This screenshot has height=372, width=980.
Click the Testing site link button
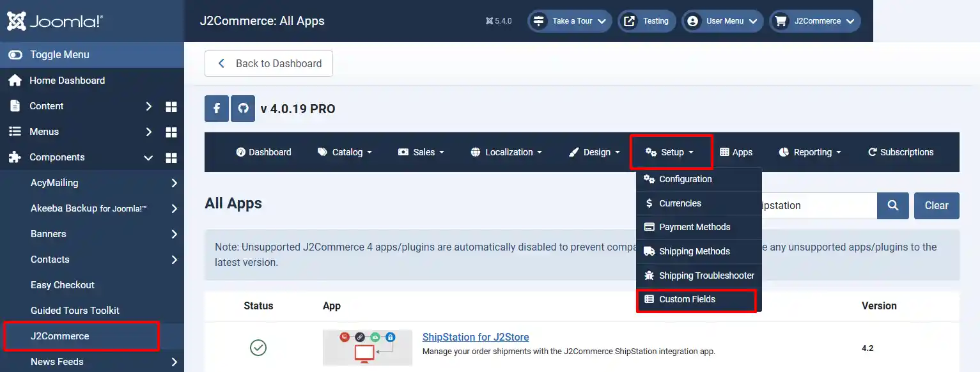coord(646,21)
